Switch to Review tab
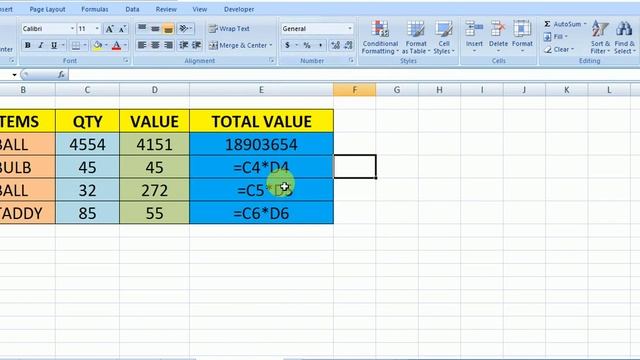The width and height of the screenshot is (640, 360). [x=166, y=9]
